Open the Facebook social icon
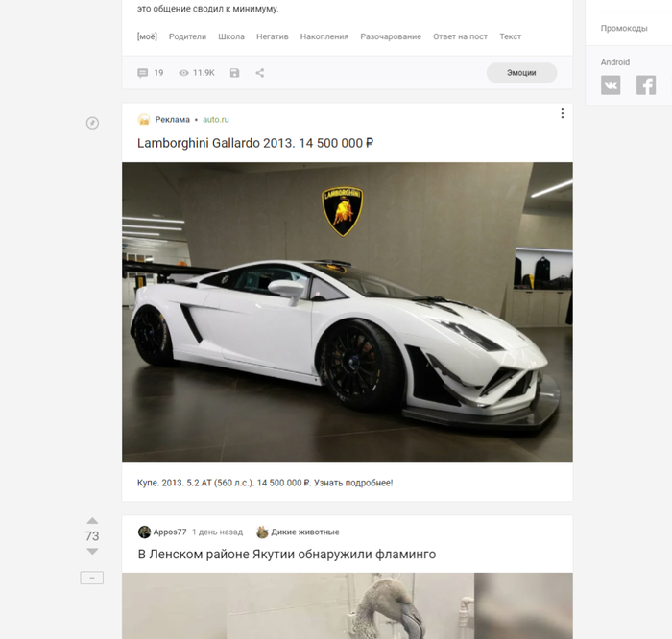The width and height of the screenshot is (672, 639). point(646,84)
